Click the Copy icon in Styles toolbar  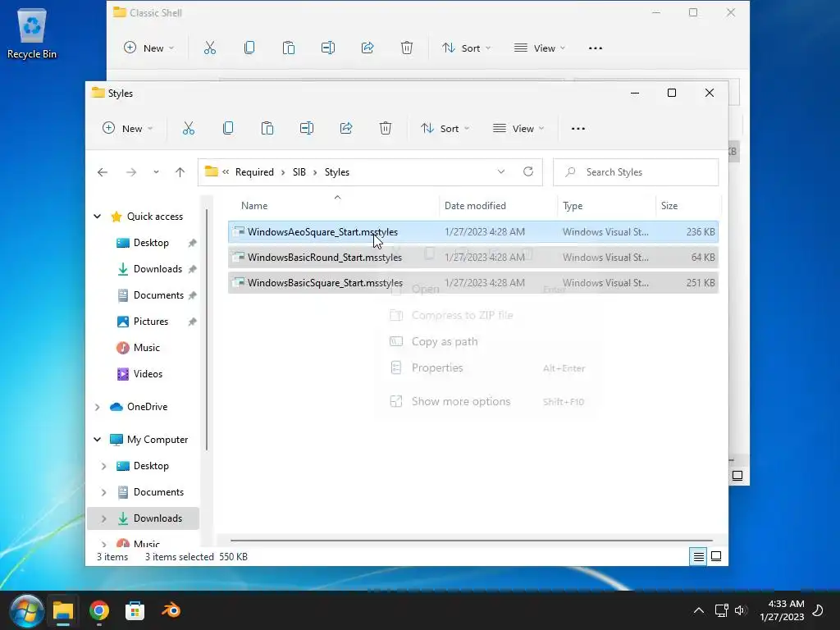click(228, 129)
